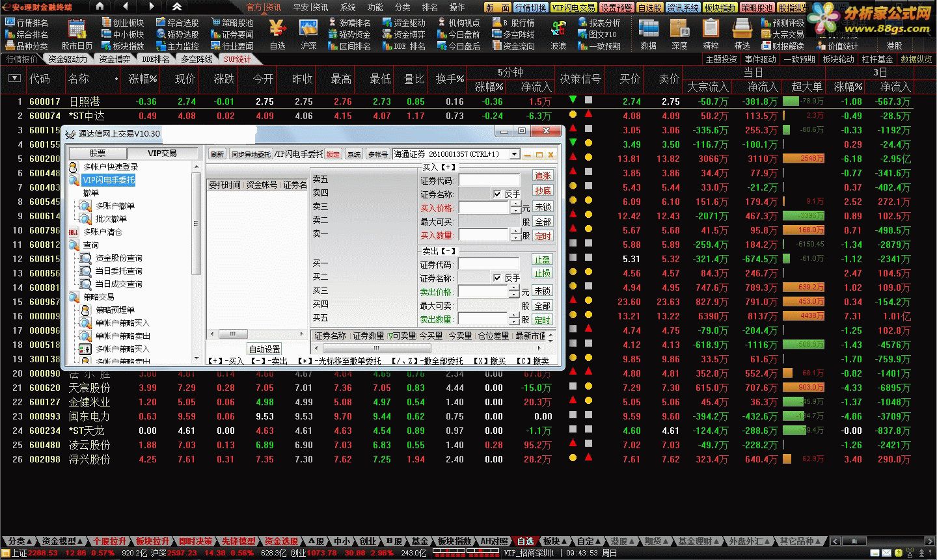
Task: Open 创业板块 toolbar item
Action: coord(123,23)
